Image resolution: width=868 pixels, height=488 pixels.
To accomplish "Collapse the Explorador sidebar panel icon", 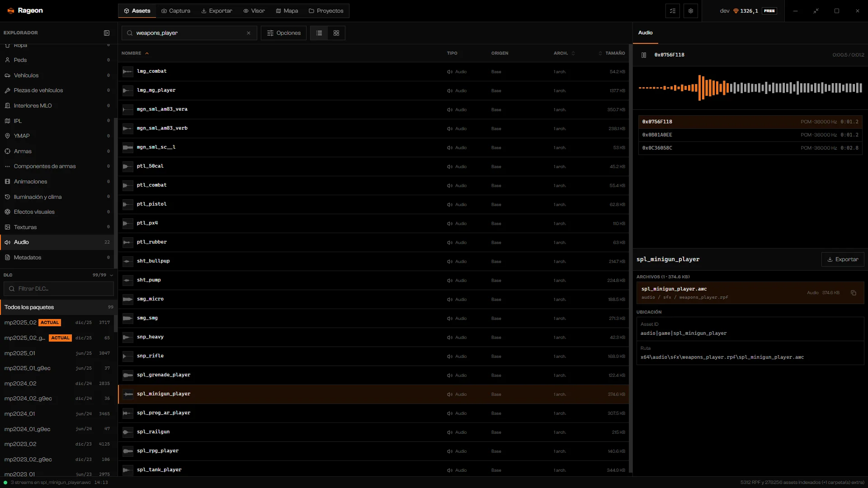I will [x=107, y=33].
